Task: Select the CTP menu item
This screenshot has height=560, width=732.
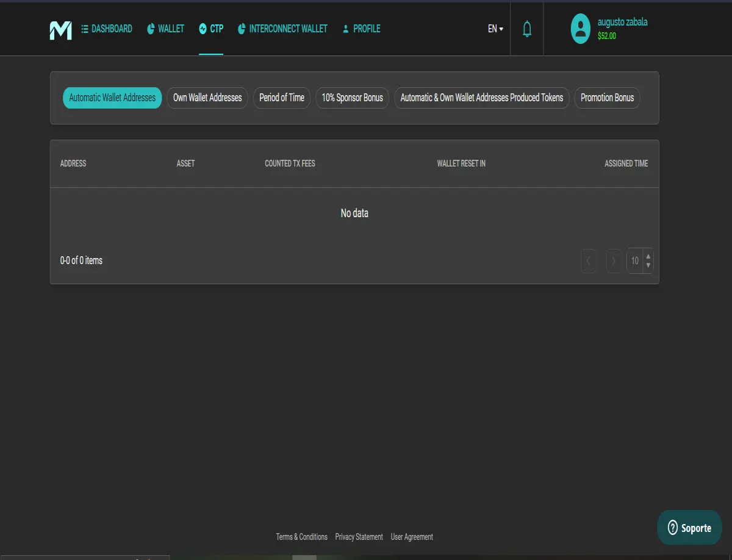Action: [211, 29]
